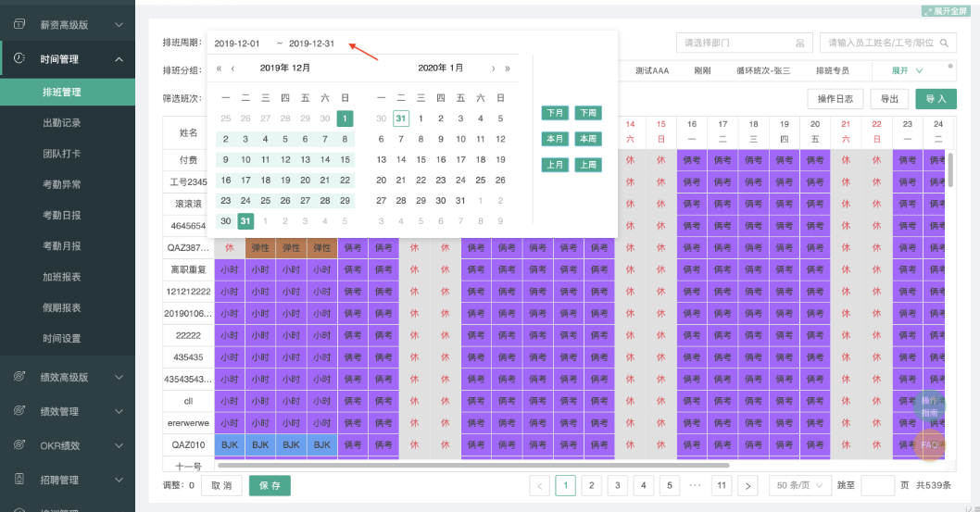Select January 20 in 2020 calendar
The width and height of the screenshot is (980, 512).
382,180
